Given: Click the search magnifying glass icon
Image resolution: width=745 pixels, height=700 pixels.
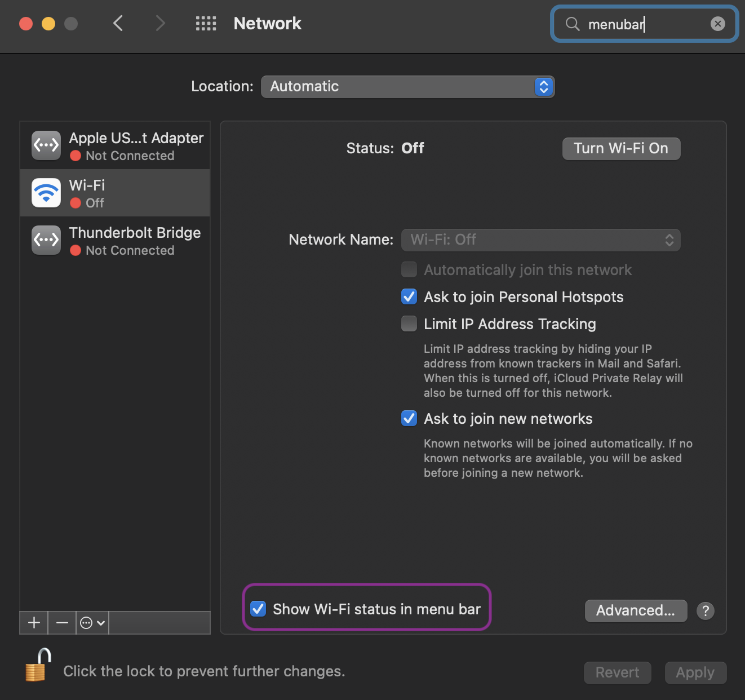Looking at the screenshot, I should [x=572, y=24].
